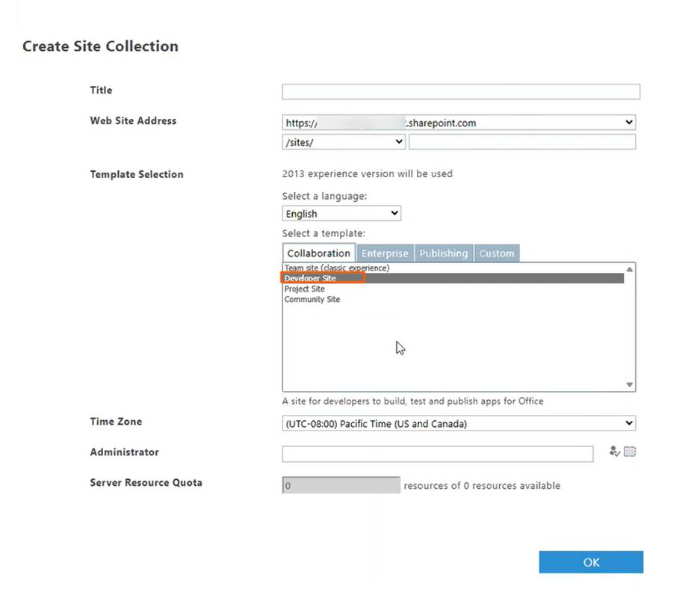The width and height of the screenshot is (700, 613).
Task: Click the OK button
Action: [591, 561]
